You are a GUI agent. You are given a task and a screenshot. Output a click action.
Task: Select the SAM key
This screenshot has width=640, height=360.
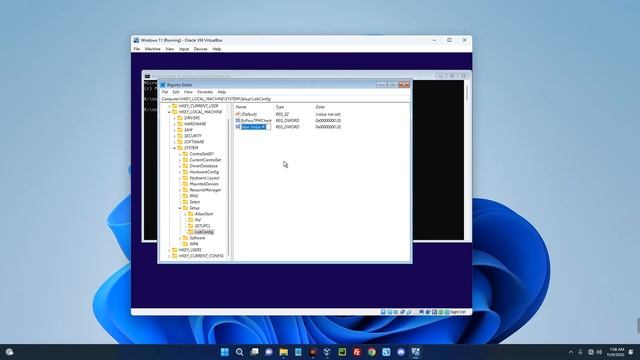[188, 130]
